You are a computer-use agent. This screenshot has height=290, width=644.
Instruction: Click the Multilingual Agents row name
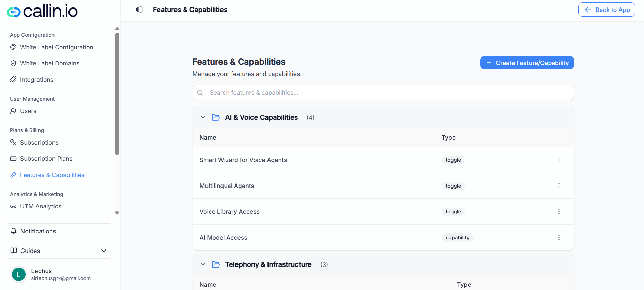pyautogui.click(x=227, y=186)
